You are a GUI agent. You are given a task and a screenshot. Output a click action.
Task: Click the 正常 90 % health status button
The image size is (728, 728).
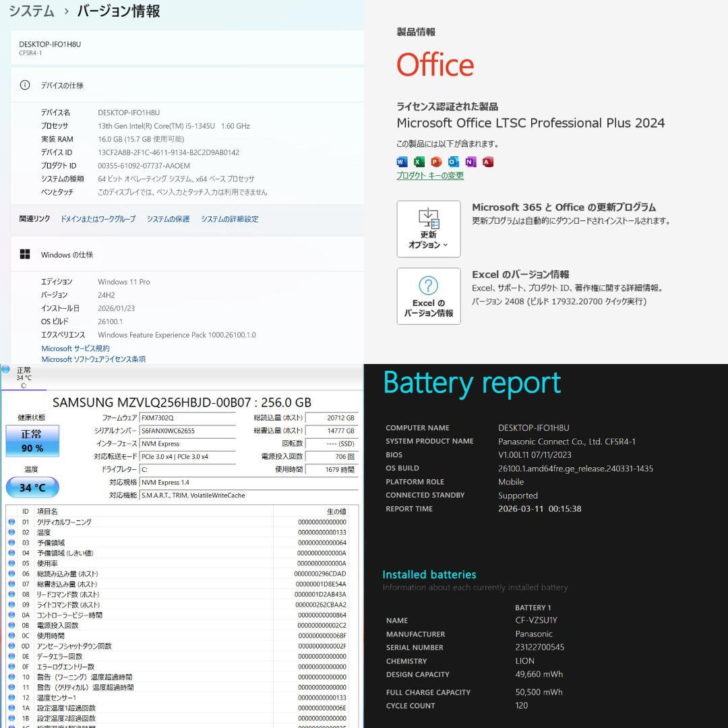click(32, 441)
